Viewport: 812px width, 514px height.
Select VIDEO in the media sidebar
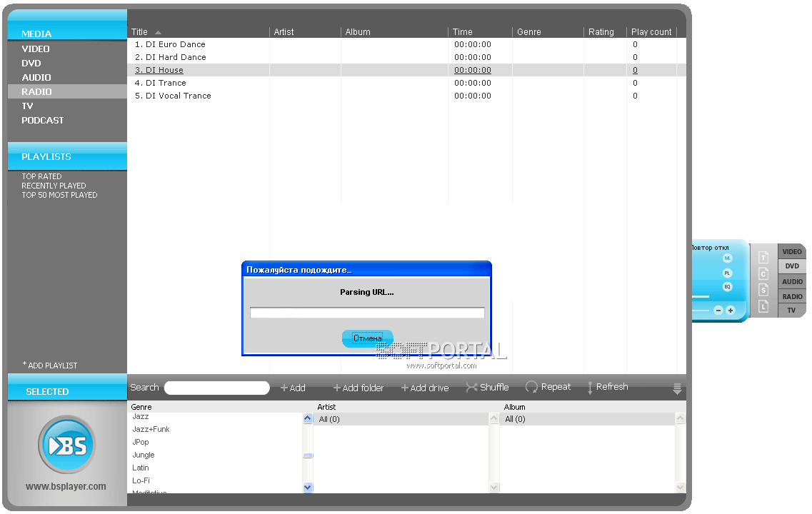click(36, 49)
